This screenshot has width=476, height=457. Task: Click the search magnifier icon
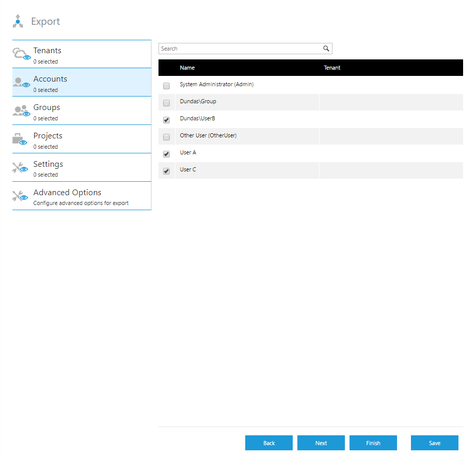(326, 48)
